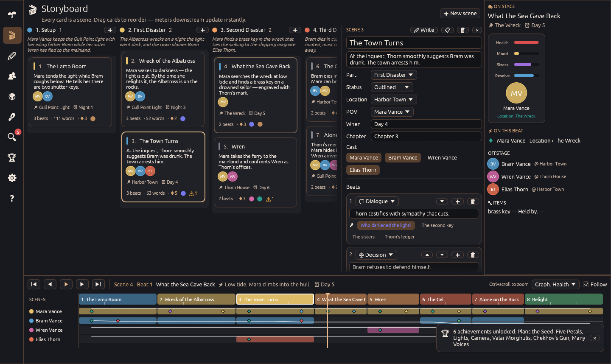The image size is (611, 364).
Task: Click the Stress meter bar
Action: tap(526, 65)
